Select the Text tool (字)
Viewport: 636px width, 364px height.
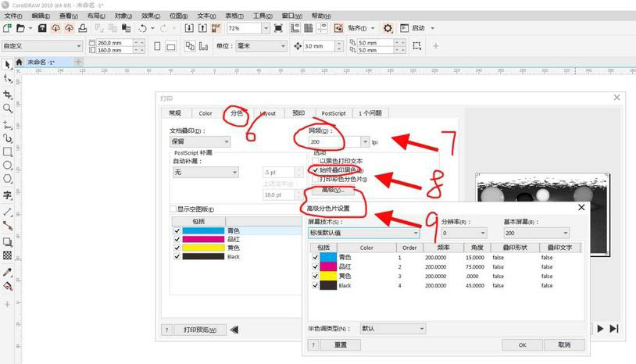7,195
